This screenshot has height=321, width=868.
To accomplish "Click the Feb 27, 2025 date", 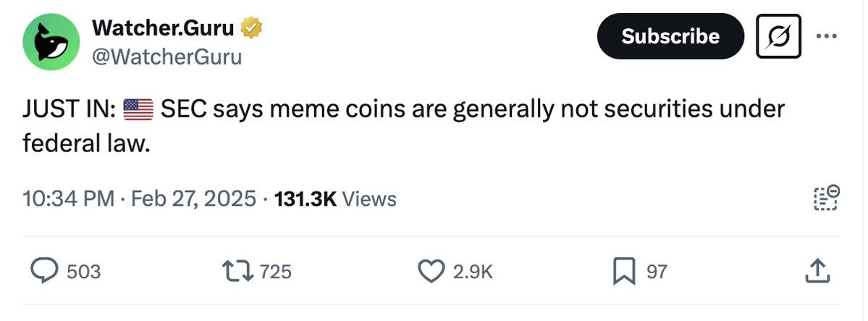I will coord(194,199).
